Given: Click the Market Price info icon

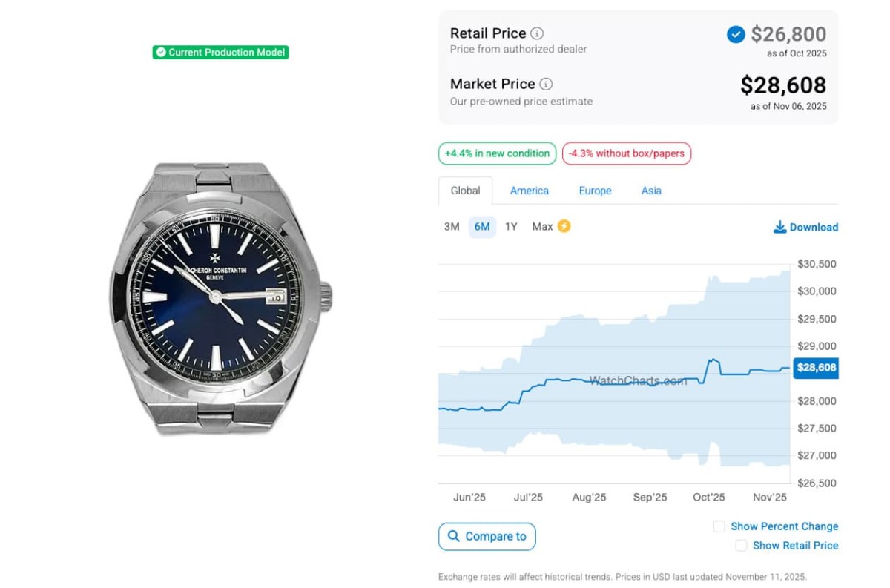Looking at the screenshot, I should click(x=546, y=84).
